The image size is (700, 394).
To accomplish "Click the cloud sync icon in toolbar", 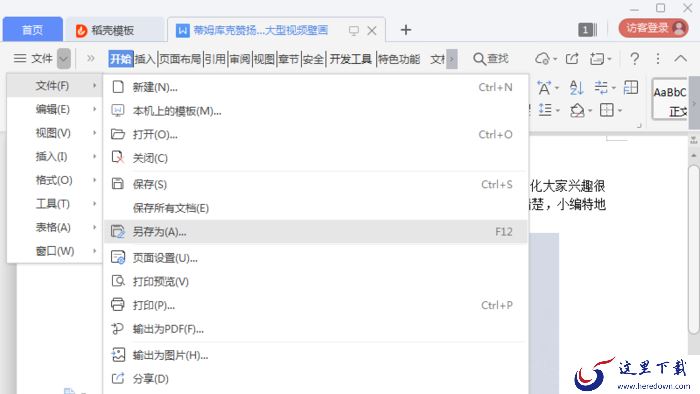I will 542,58.
